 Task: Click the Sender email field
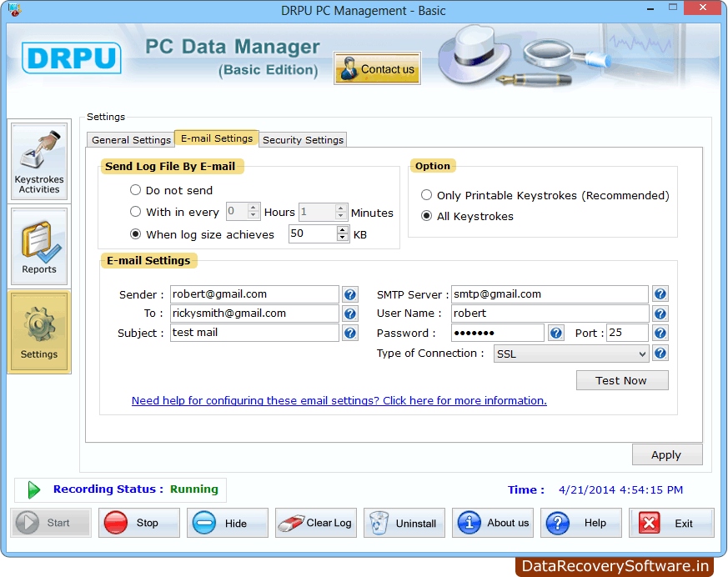254,294
